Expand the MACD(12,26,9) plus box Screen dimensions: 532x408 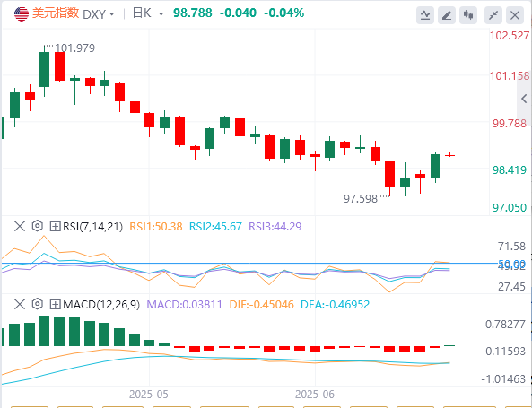55,305
